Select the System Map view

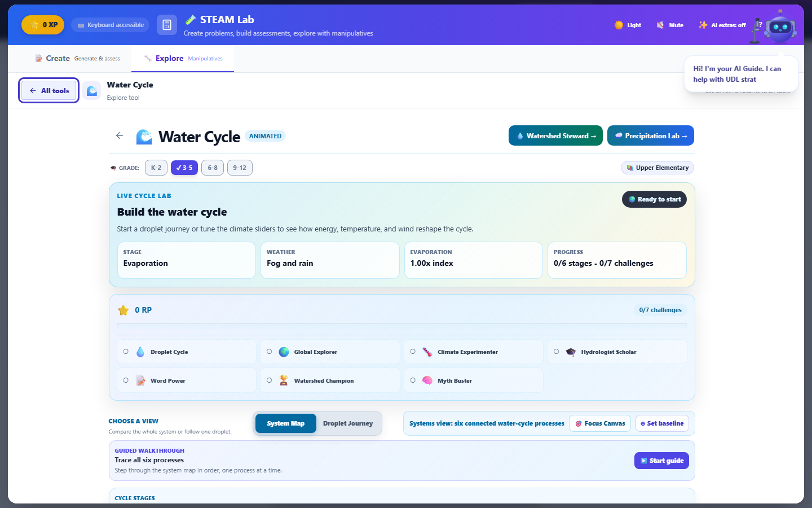286,423
